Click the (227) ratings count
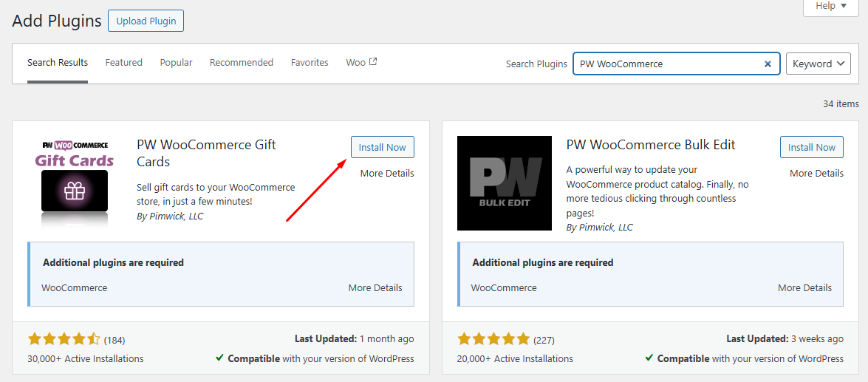The width and height of the screenshot is (868, 382). click(544, 339)
